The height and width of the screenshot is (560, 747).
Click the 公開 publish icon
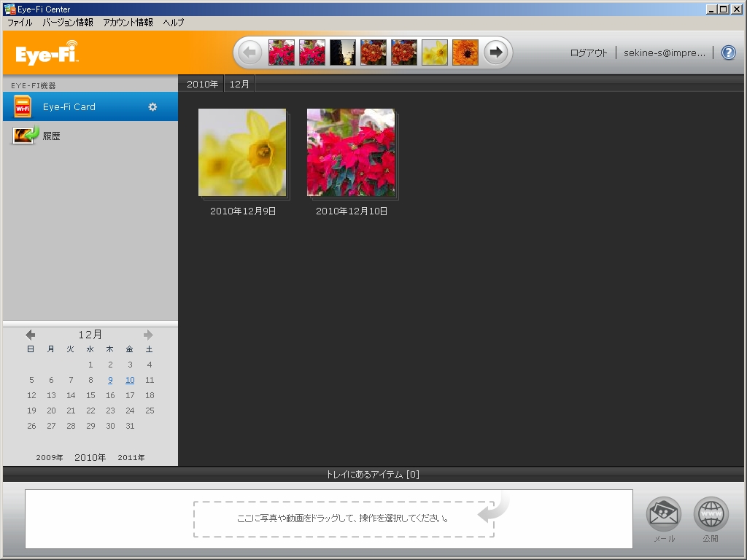(x=711, y=514)
